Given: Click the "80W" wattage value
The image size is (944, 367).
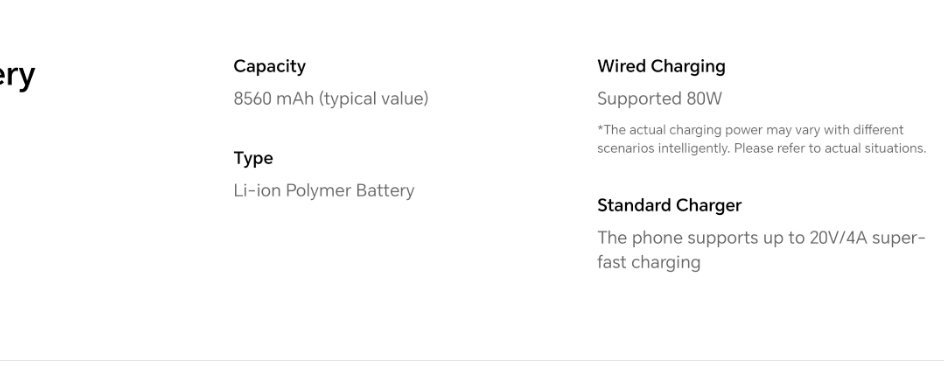Looking at the screenshot, I should (704, 99).
